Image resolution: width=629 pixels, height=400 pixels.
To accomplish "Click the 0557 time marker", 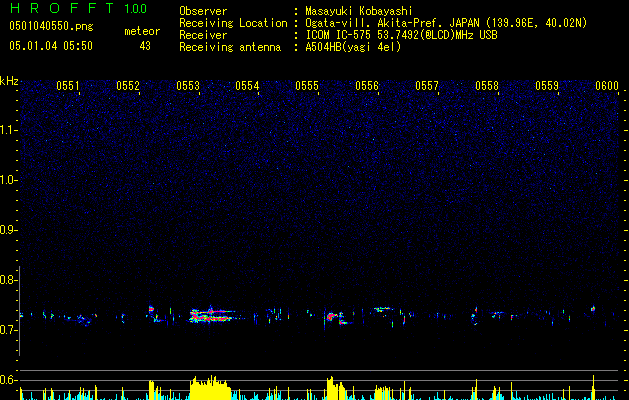I will (x=427, y=86).
